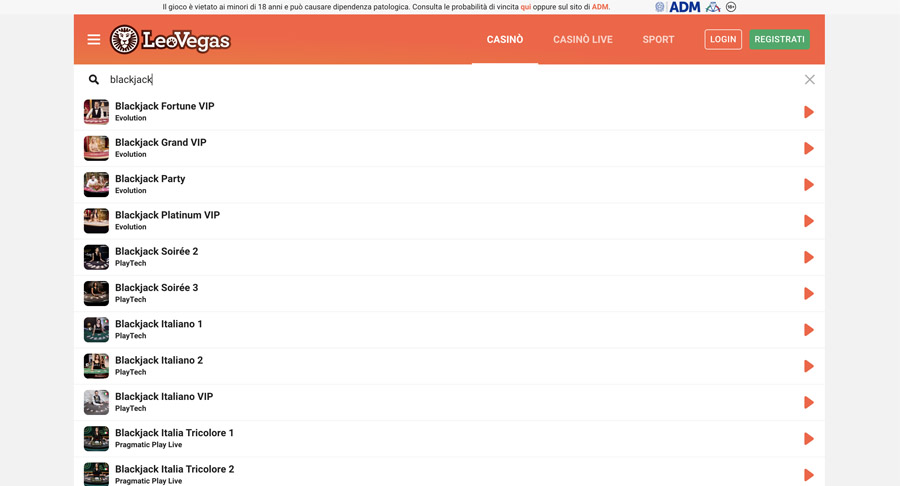Select 'Blackjack Italiano 2' title text
This screenshot has width=900, height=486.
[x=159, y=360]
